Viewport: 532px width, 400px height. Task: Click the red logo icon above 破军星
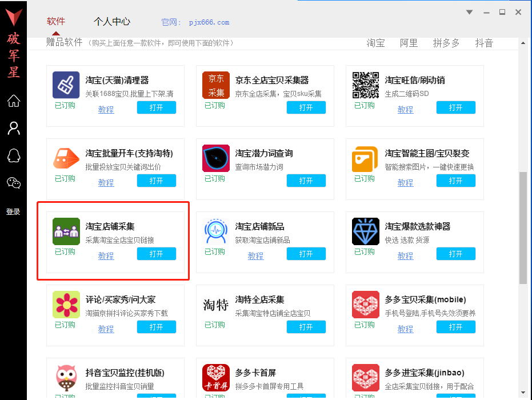[14, 17]
